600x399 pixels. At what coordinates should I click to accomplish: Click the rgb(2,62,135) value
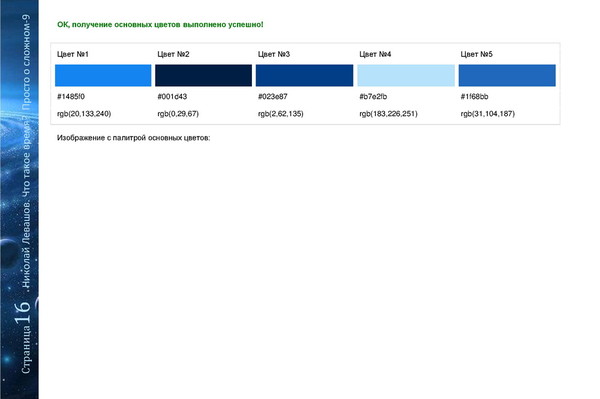coord(280,114)
